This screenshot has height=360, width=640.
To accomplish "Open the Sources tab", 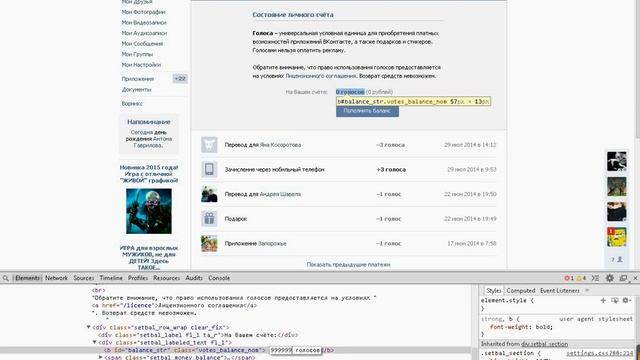I will (84, 278).
